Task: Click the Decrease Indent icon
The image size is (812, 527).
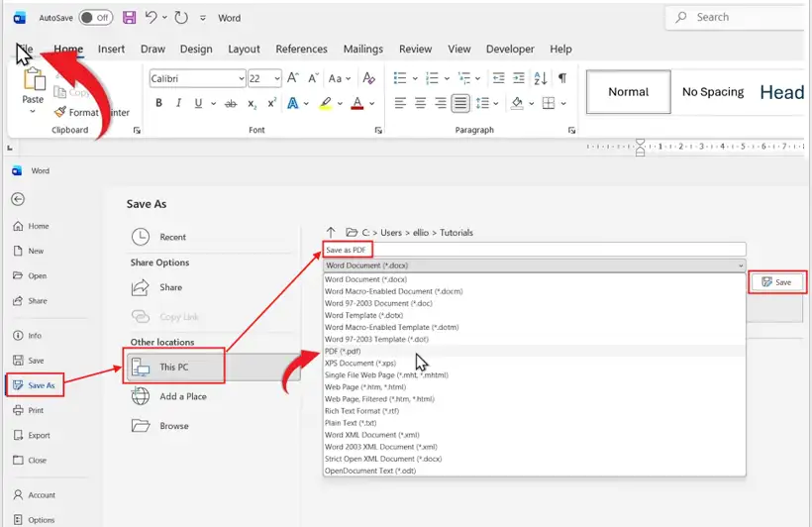Action: click(499, 77)
